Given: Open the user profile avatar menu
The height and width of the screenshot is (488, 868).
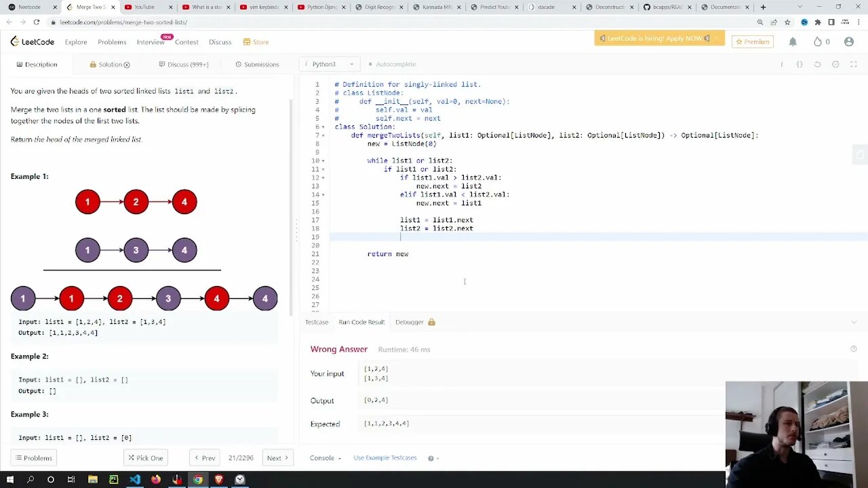Looking at the screenshot, I should 849,42.
